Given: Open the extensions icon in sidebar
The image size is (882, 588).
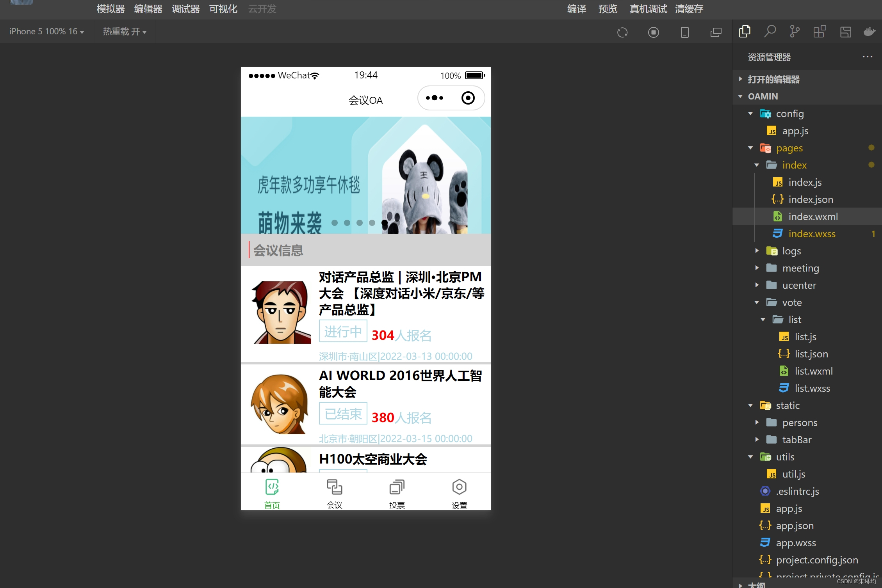Looking at the screenshot, I should point(819,32).
